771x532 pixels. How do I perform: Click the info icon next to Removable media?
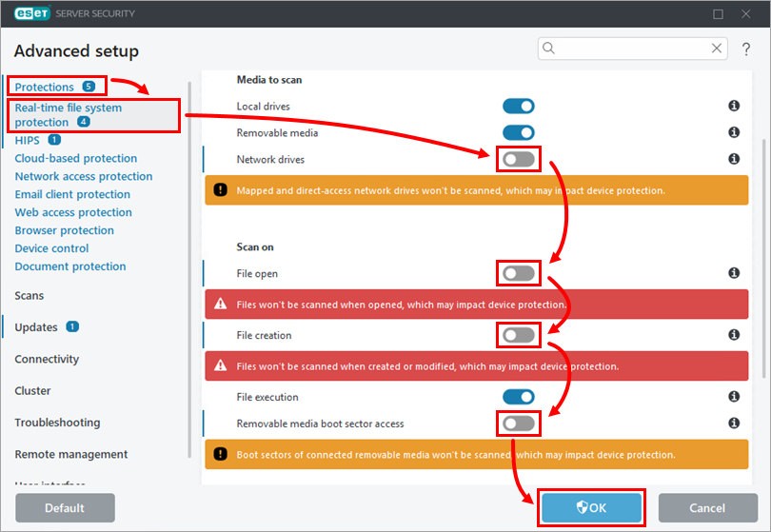[734, 133]
